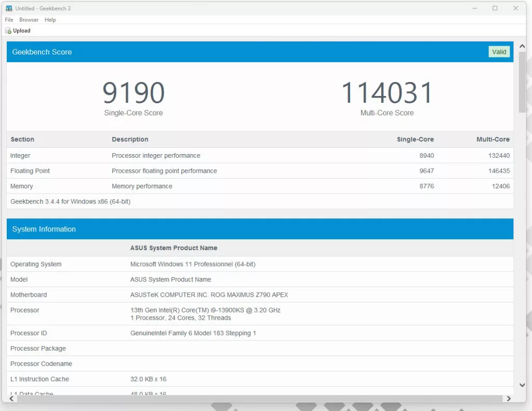Image resolution: width=532 pixels, height=411 pixels.
Task: Click the Operating System label
Action: tap(36, 264)
